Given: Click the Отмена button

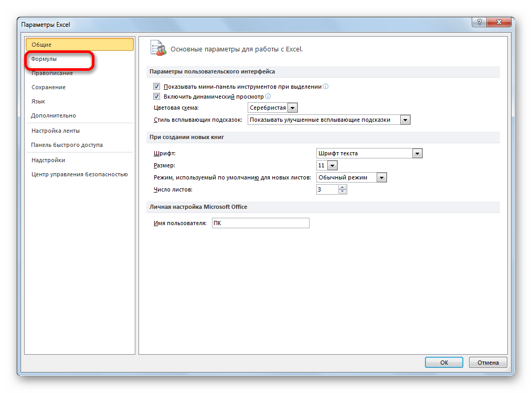Looking at the screenshot, I should tap(488, 363).
